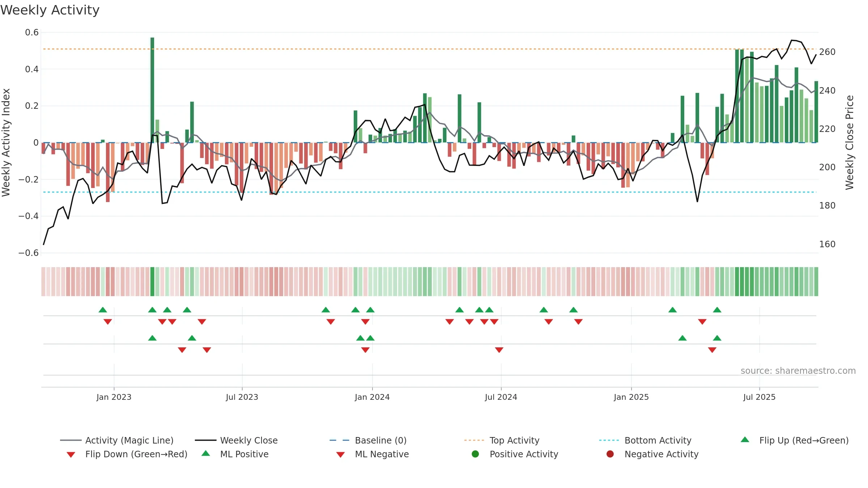Viewport: 868px width, 488px height.
Task: Click the Weekly Activity chart title
Action: [50, 10]
